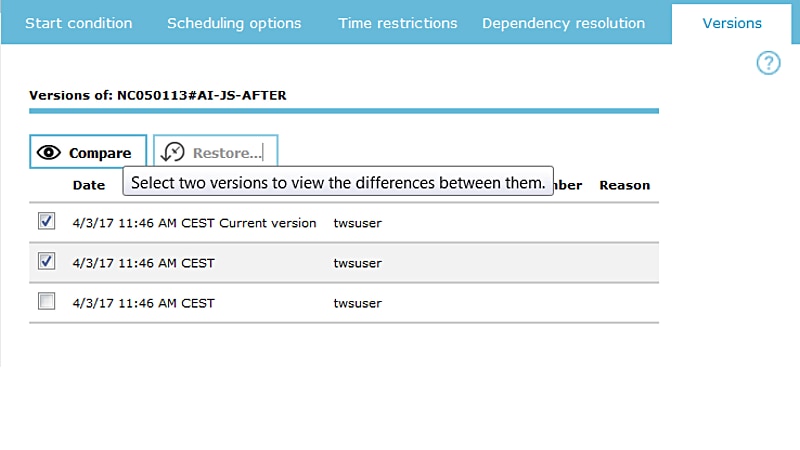Uncheck the second version row checkbox

pos(46,261)
